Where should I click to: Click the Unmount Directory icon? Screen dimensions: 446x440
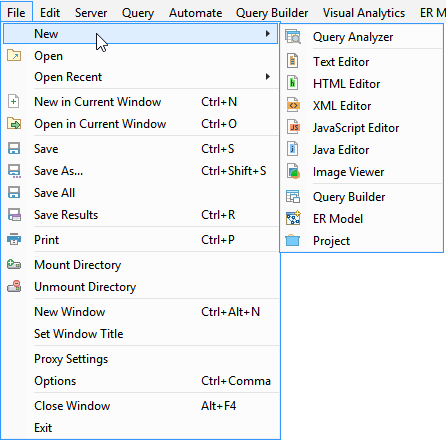pyautogui.click(x=14, y=287)
